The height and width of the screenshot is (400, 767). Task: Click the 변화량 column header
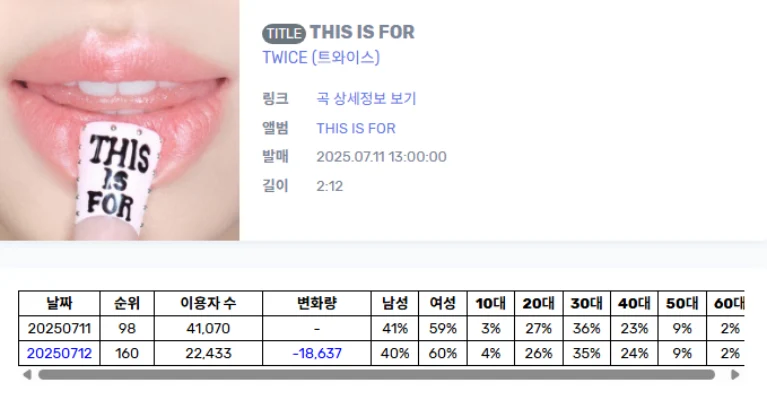tap(317, 303)
